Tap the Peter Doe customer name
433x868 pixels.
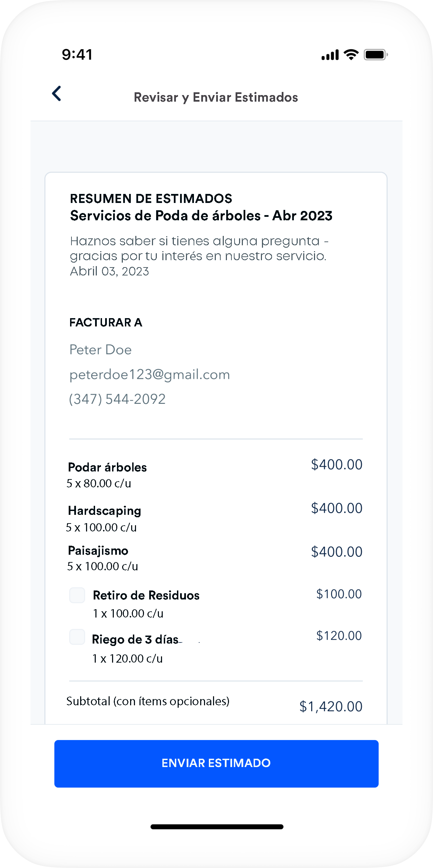(x=101, y=350)
